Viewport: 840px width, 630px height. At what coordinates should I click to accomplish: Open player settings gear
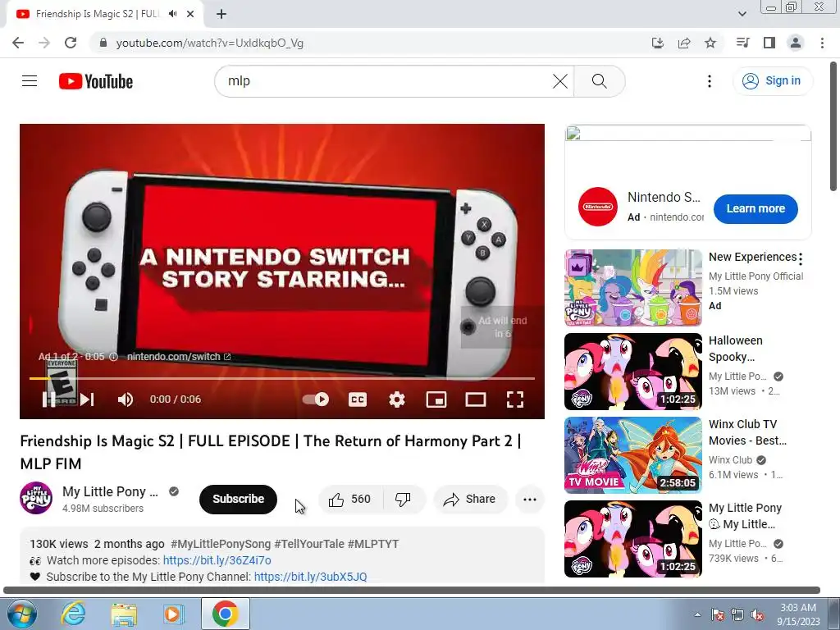(397, 399)
